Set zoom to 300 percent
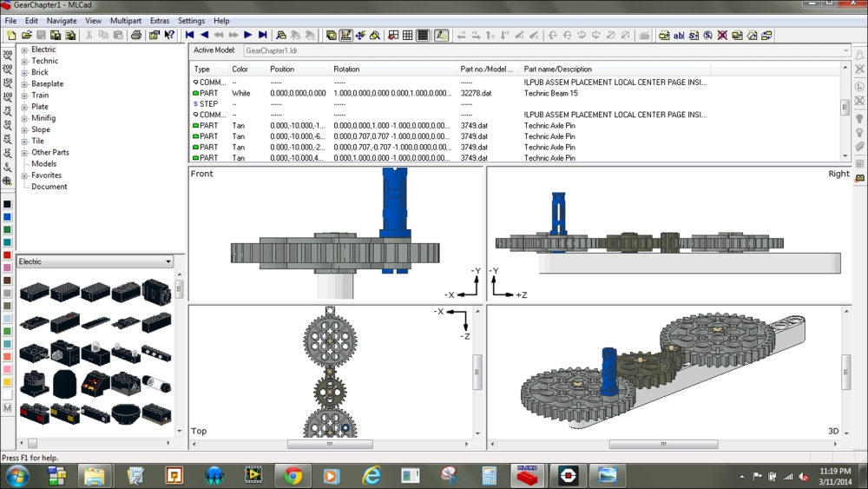This screenshot has height=489, width=868. point(7,55)
